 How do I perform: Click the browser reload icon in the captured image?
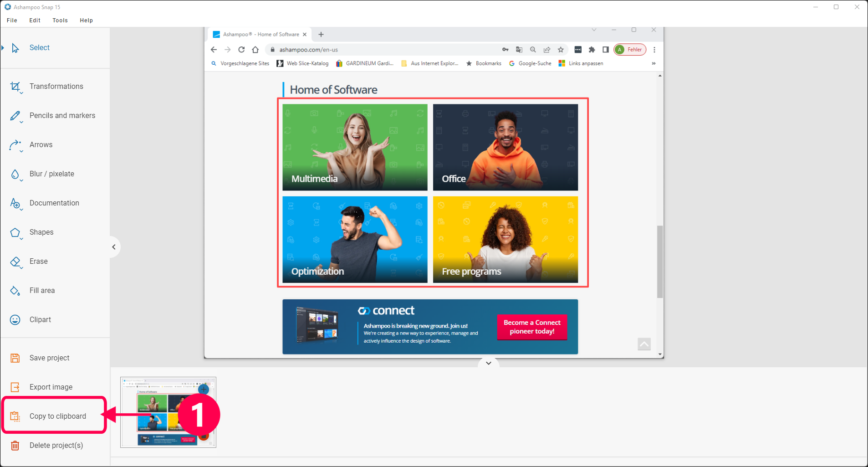pyautogui.click(x=241, y=50)
